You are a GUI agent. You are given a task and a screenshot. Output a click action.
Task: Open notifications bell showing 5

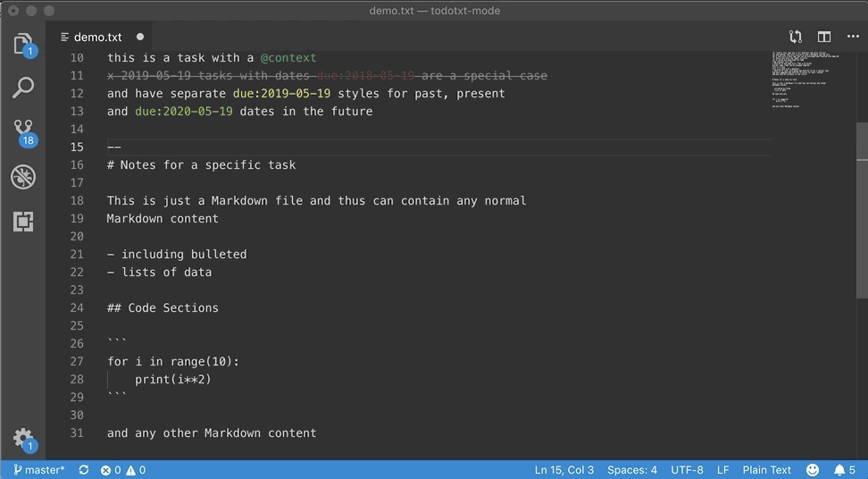(845, 470)
